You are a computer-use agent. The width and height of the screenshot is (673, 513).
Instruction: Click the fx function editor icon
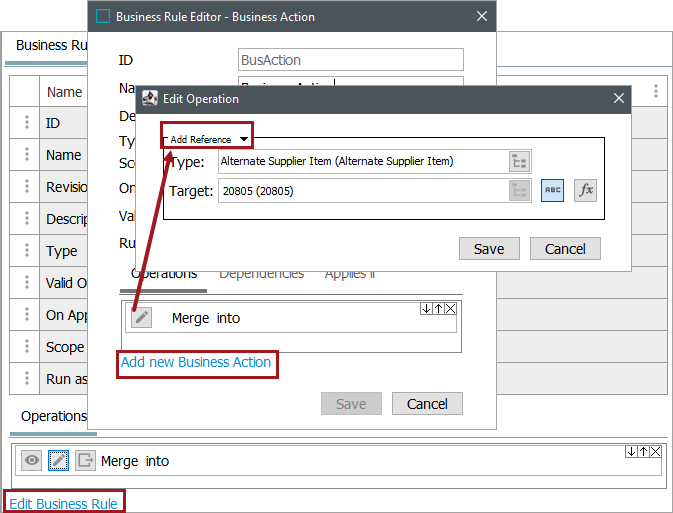tap(585, 190)
